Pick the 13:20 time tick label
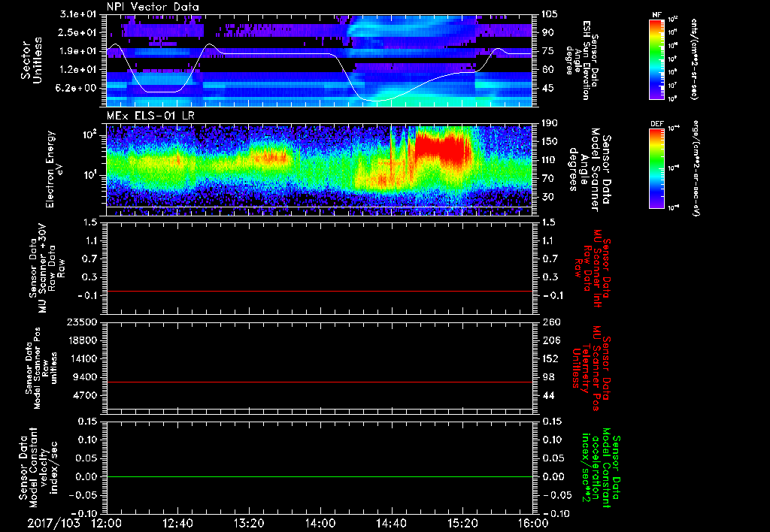This screenshot has height=532, width=770. (249, 522)
